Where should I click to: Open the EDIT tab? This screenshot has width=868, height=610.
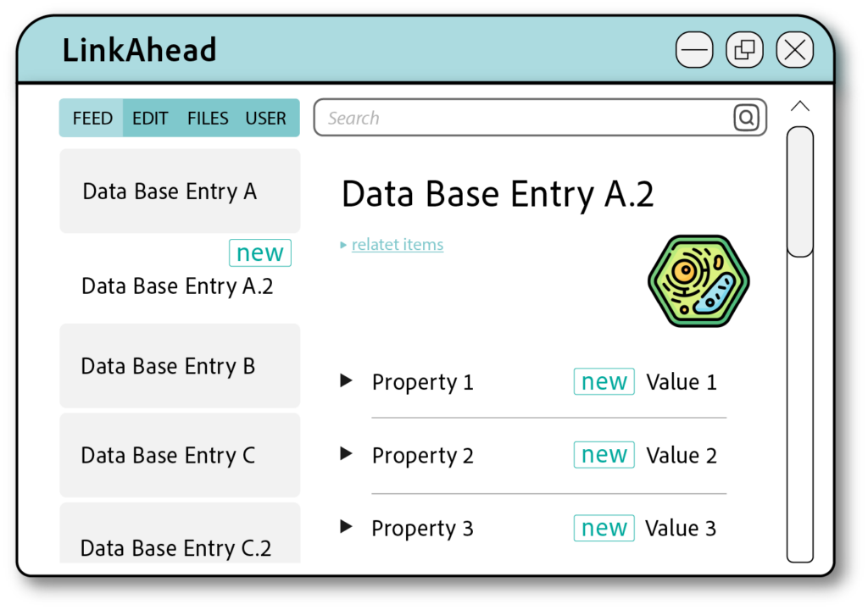pos(150,119)
